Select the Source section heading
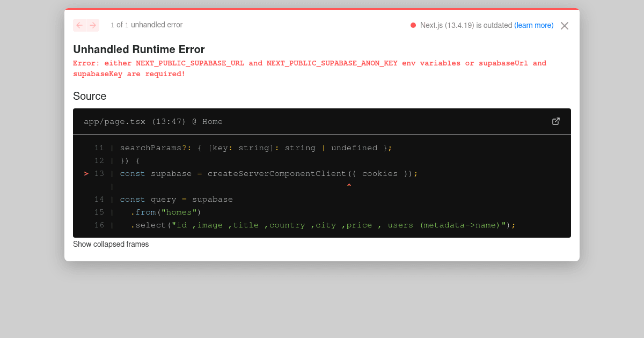This screenshot has width=644, height=338. click(89, 96)
